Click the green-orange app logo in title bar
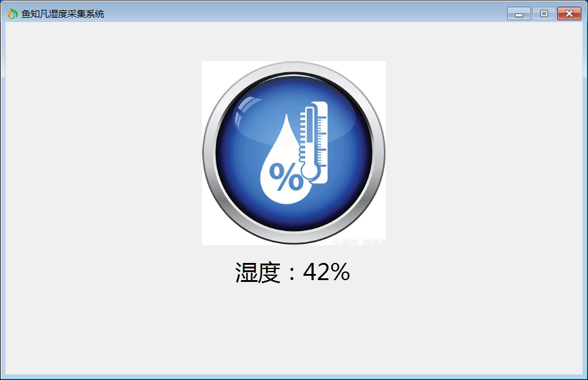588x380 pixels. coord(12,14)
